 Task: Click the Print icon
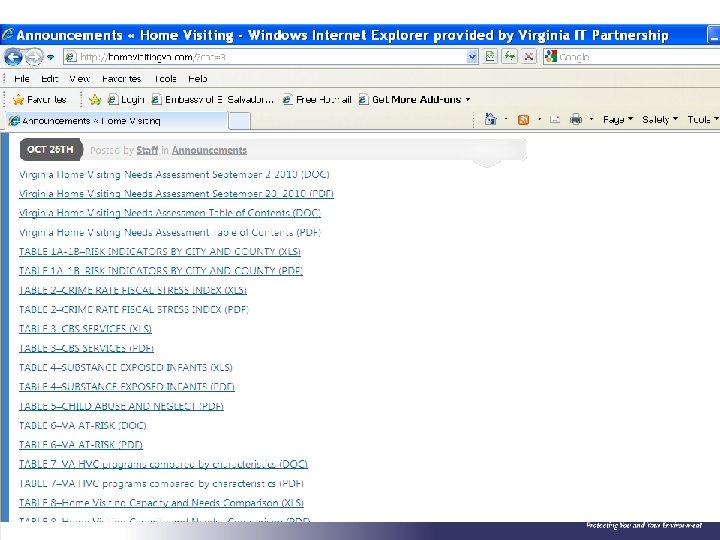[x=576, y=120]
